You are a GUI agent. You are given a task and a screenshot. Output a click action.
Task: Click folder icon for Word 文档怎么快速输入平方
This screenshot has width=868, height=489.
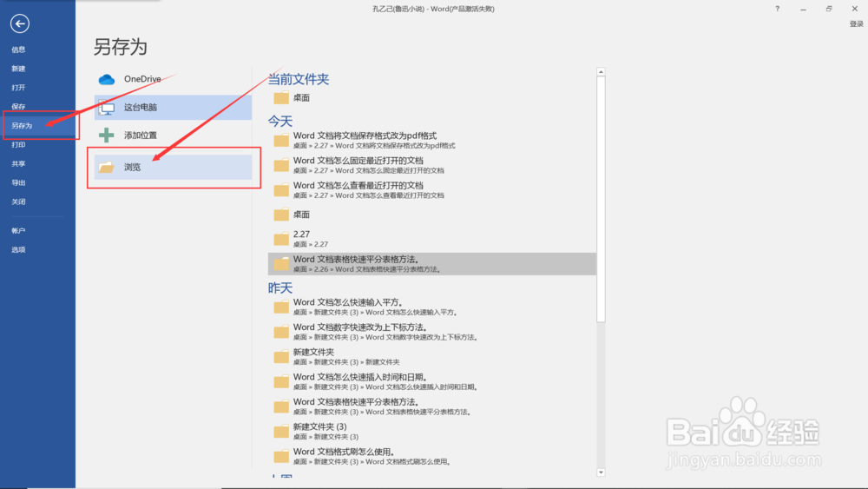[281, 307]
